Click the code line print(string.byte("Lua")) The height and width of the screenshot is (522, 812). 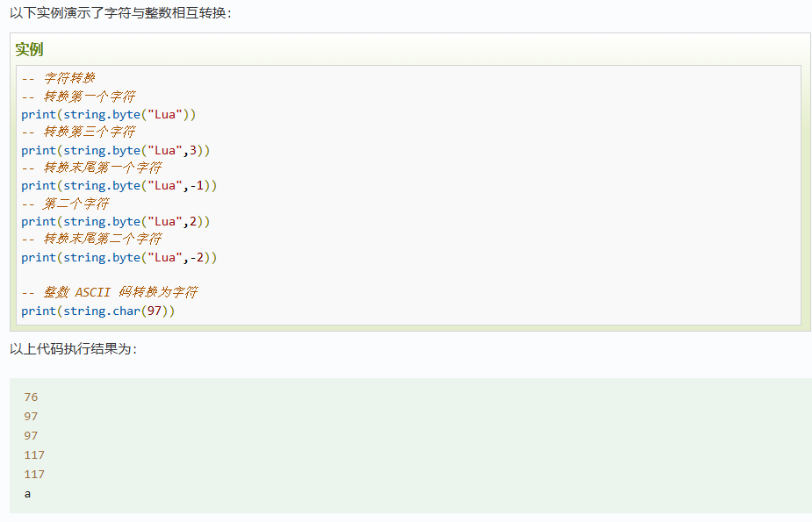(109, 114)
